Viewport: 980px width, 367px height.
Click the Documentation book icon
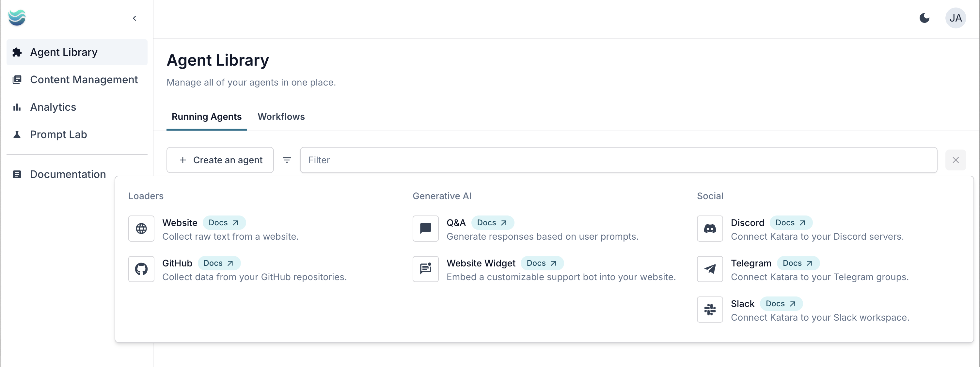click(17, 174)
